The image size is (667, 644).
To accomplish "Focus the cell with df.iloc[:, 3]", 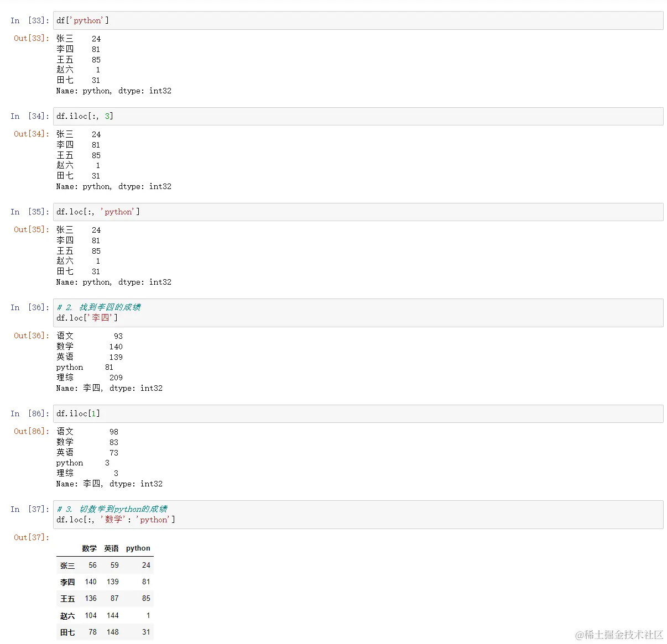I will click(x=358, y=116).
